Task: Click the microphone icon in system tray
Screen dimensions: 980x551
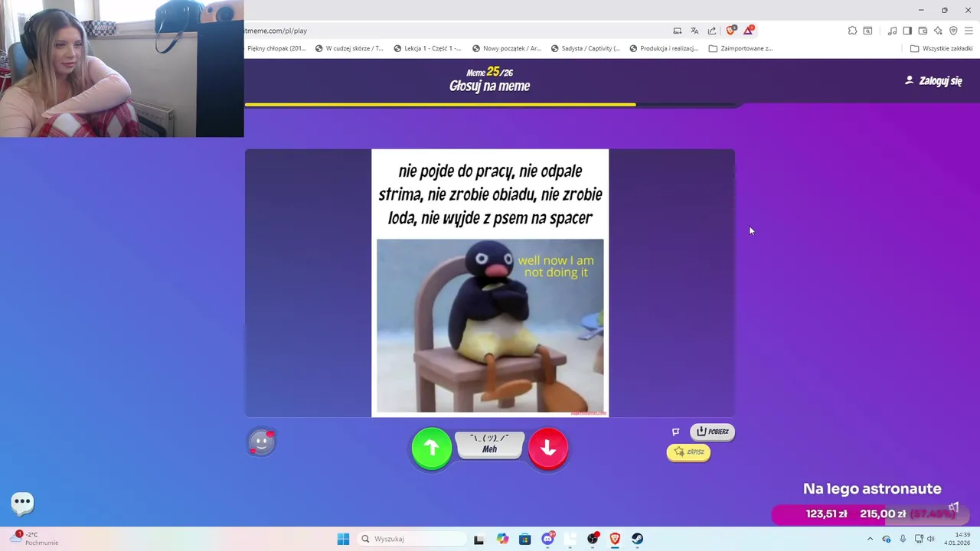Action: 903,539
